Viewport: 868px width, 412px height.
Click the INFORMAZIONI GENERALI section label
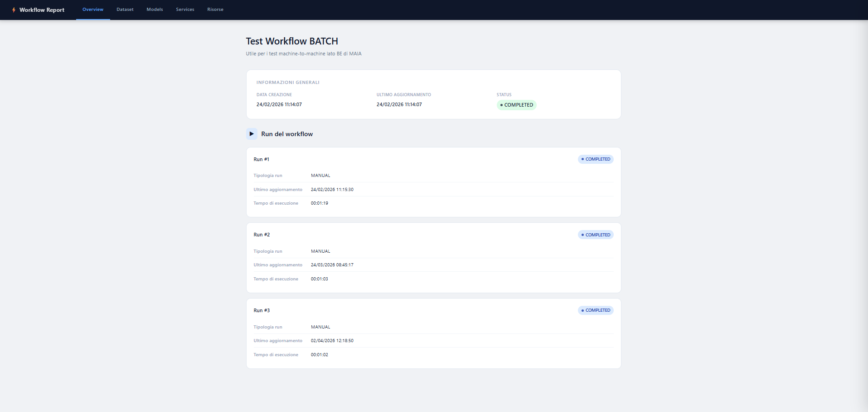click(288, 83)
